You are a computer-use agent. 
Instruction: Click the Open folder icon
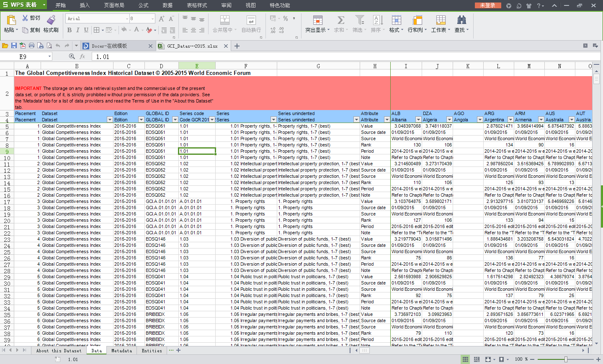click(x=5, y=46)
